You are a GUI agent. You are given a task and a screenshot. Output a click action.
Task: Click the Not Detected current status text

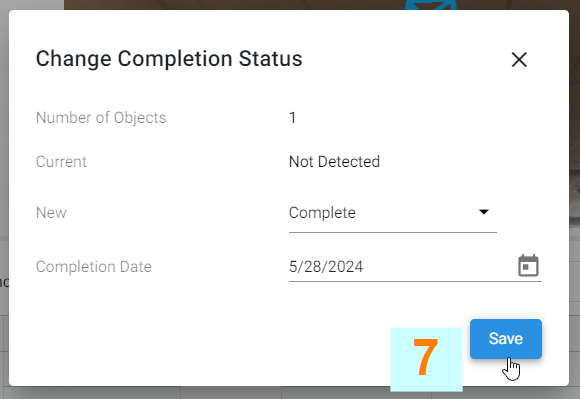(334, 162)
